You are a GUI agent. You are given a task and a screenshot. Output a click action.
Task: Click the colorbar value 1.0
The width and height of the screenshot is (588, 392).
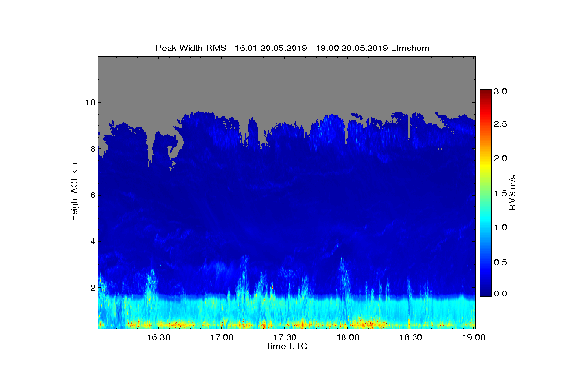tap(500, 227)
